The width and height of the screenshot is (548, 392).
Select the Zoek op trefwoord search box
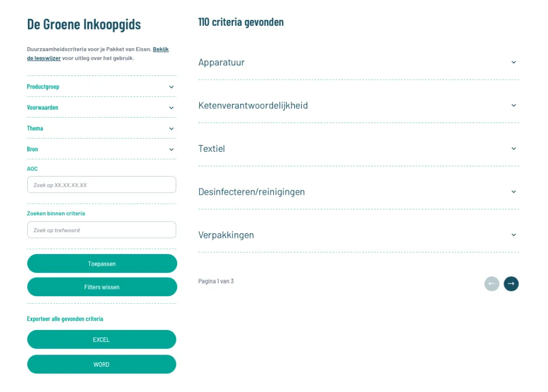[102, 229]
